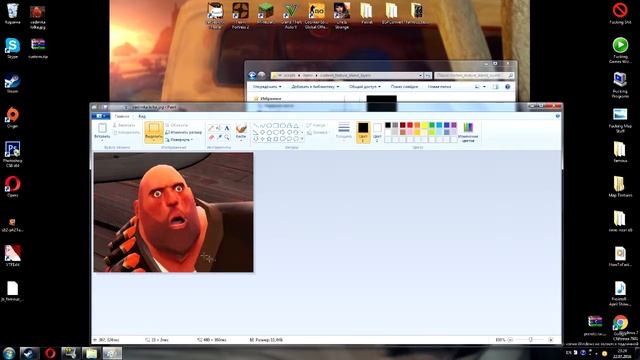640x360 pixels.
Task: Open the Photoshop CS6 desktop shortcut
Action: pyautogui.click(x=12, y=154)
